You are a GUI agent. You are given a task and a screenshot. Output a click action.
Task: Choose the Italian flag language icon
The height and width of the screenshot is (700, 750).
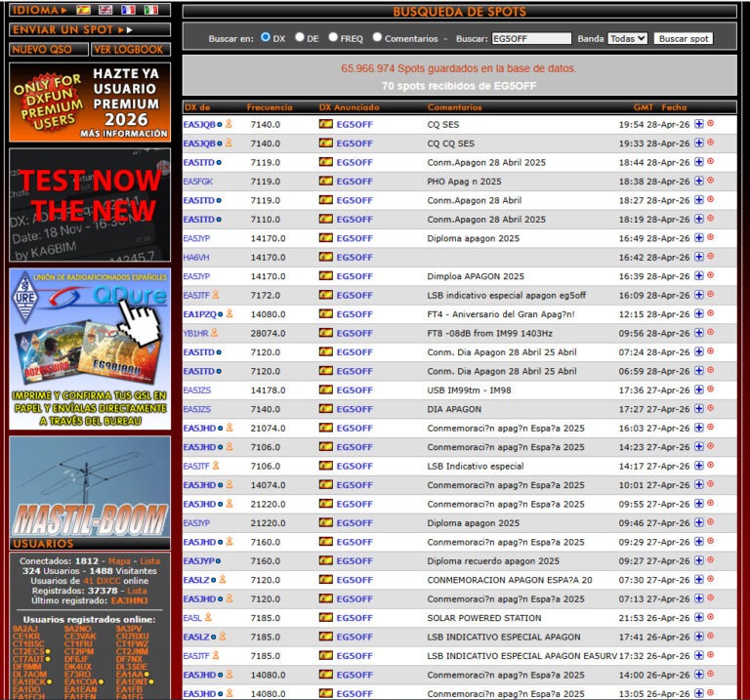coord(150,10)
